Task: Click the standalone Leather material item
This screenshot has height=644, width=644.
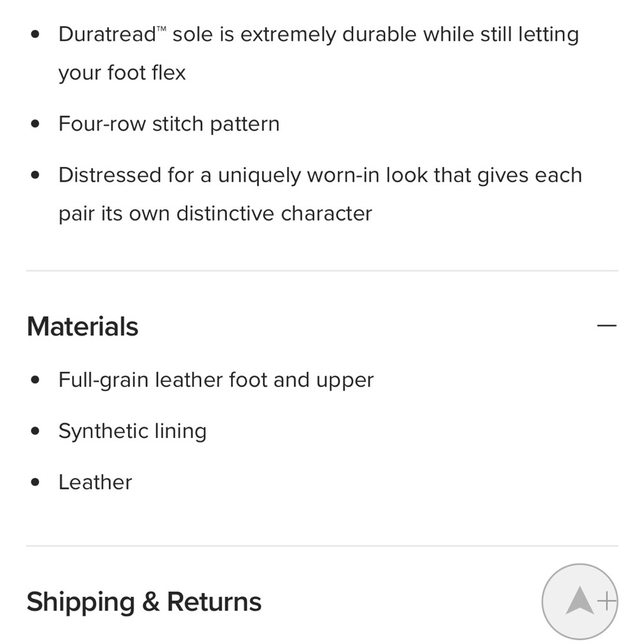Action: [95, 482]
